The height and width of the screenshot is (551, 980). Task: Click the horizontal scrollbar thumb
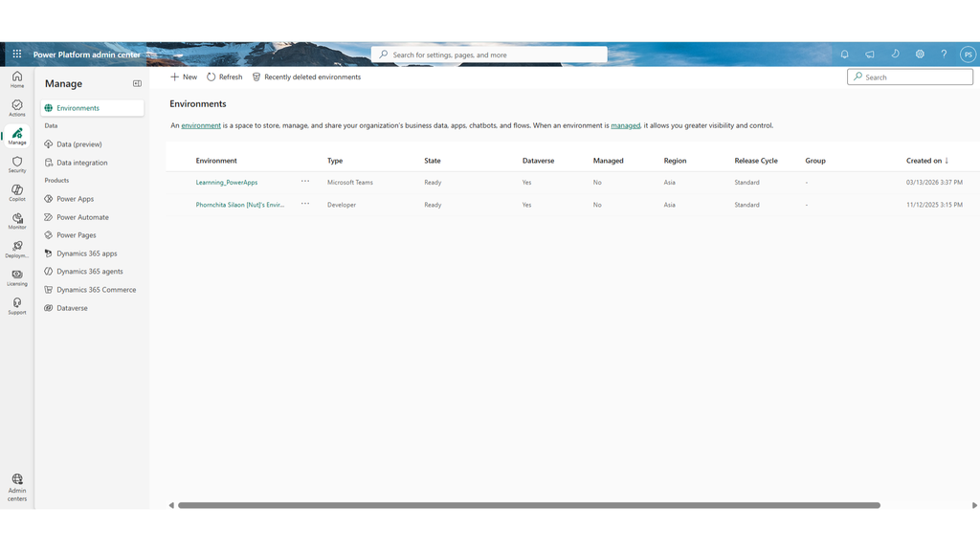[x=528, y=505]
